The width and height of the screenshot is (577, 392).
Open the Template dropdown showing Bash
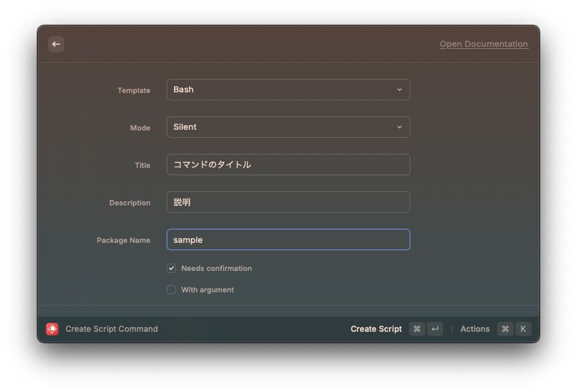tap(288, 90)
